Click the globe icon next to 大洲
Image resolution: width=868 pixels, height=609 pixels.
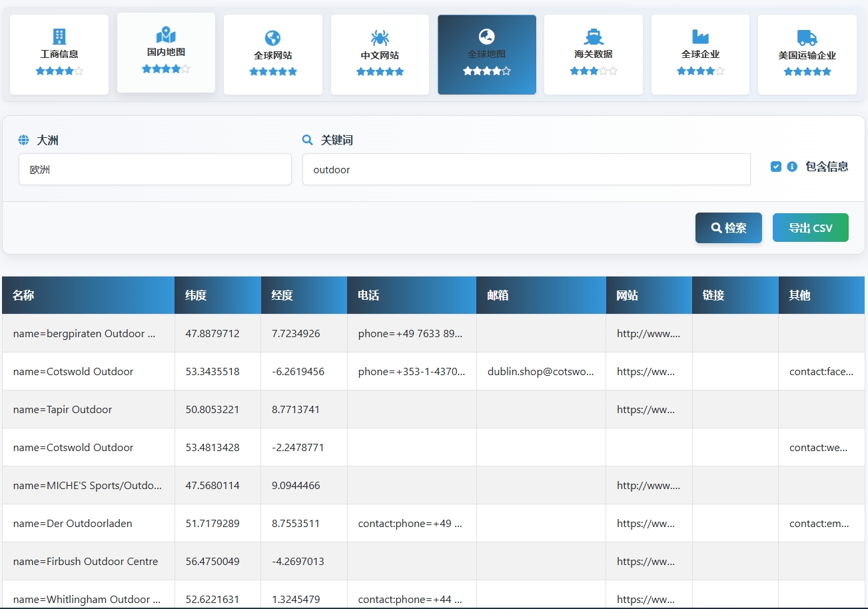(x=24, y=140)
